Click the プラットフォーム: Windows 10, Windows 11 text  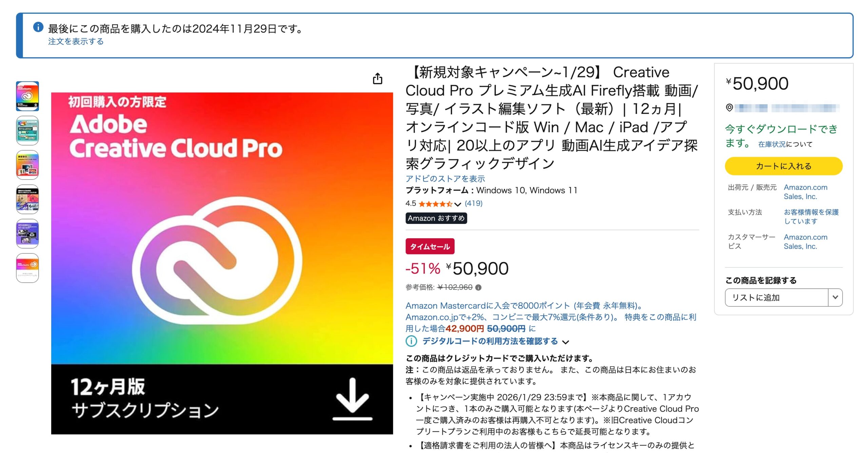pyautogui.click(x=491, y=190)
